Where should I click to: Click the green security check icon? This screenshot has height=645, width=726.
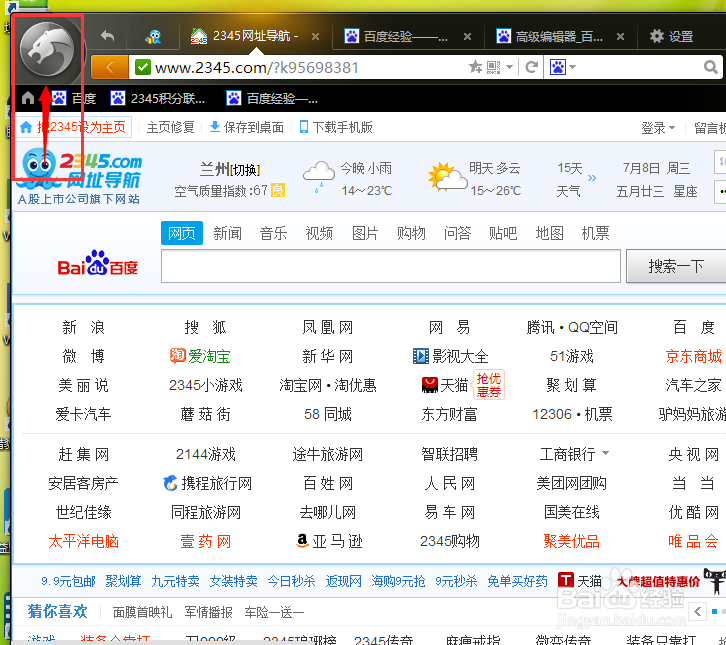(x=143, y=68)
